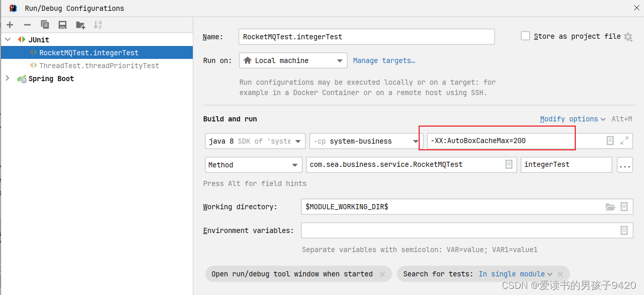Open the Run on Local machine dropdown
This screenshot has height=295, width=644.
(293, 60)
